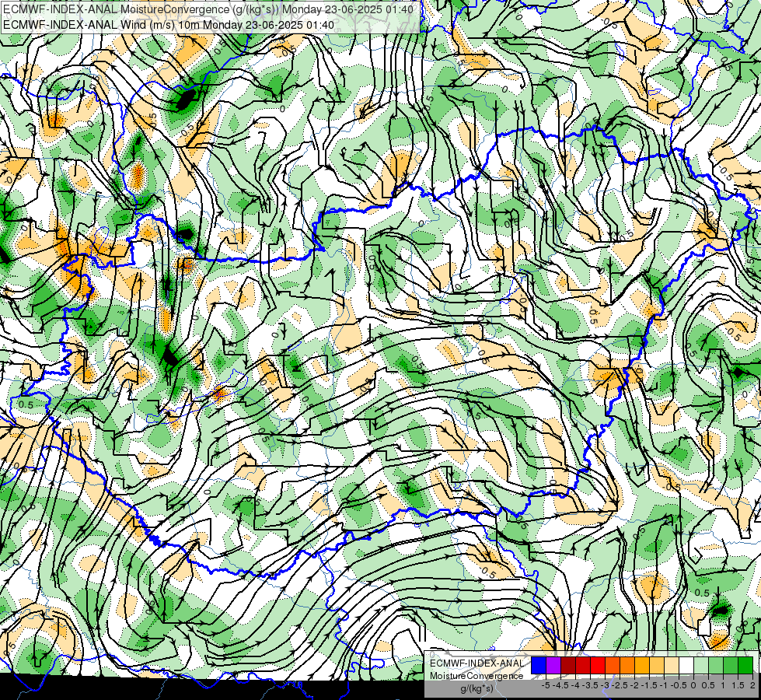
Task: Pick the dark red swatch between -4.5 and -4
Action: 568,666
